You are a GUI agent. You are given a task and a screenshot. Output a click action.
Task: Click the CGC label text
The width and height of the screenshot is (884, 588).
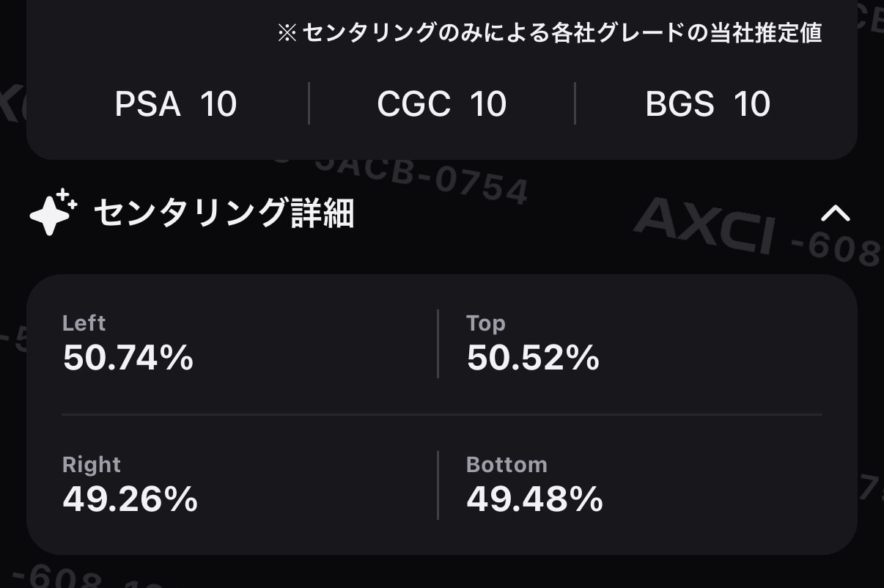413,104
